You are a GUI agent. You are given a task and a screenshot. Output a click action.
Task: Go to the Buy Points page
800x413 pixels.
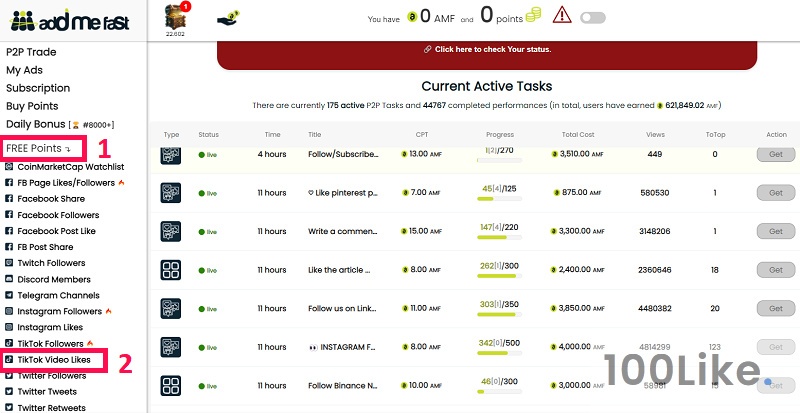32,105
